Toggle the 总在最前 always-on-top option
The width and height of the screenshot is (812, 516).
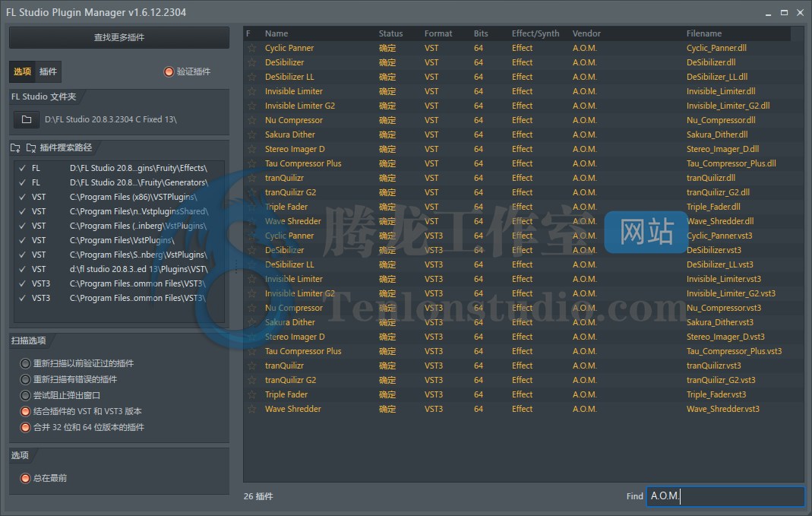25,479
